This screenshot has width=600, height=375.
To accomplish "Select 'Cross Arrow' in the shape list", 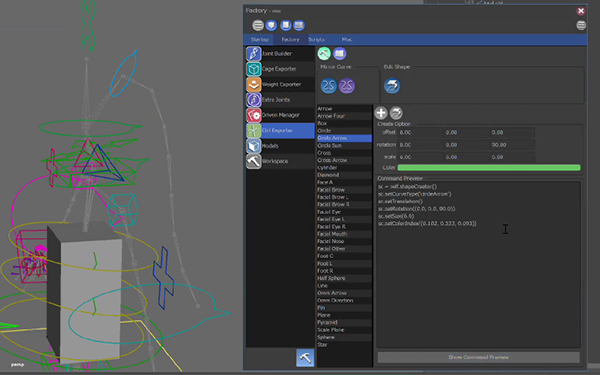I will pyautogui.click(x=344, y=160).
